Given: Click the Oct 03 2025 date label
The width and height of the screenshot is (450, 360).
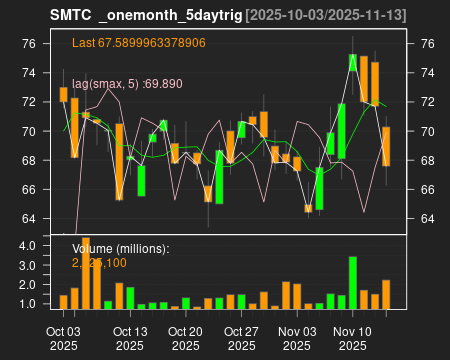Looking at the screenshot, I should coord(63,339).
